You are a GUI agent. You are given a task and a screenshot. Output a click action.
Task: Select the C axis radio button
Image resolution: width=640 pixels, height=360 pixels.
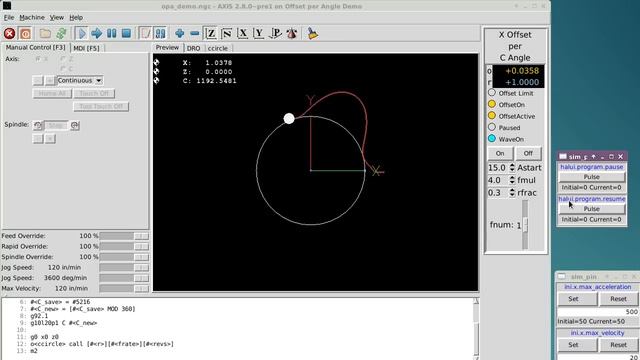pos(67,68)
